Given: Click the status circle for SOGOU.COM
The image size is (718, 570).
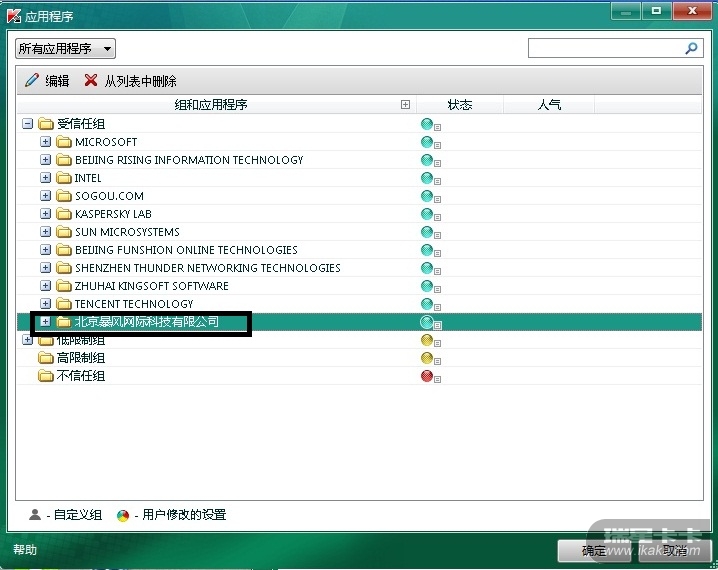Looking at the screenshot, I should (x=427, y=196).
